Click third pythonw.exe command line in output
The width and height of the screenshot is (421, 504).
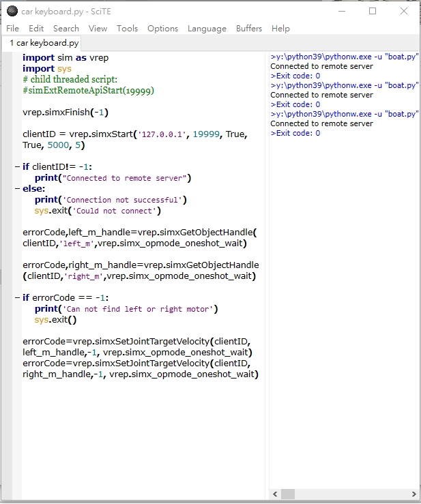345,114
